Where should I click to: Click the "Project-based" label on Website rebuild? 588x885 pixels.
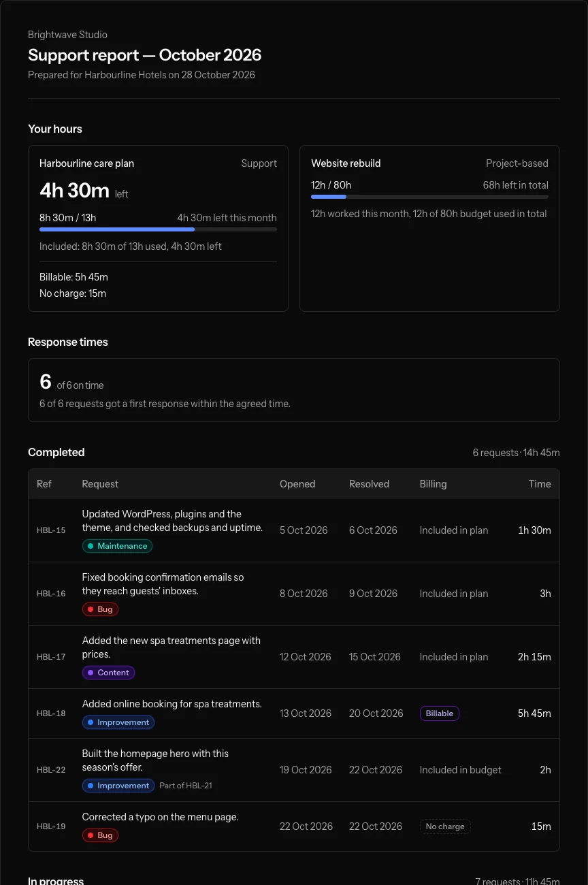517,163
